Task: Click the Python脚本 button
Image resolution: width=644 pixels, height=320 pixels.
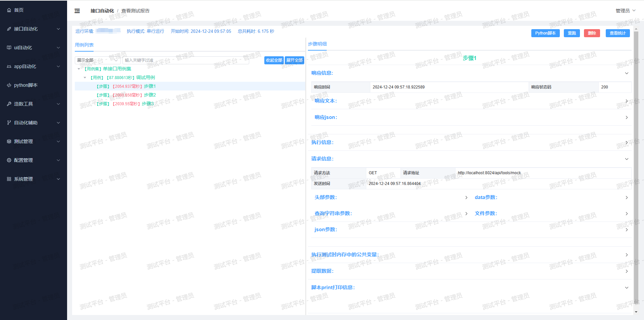Action: coord(545,33)
